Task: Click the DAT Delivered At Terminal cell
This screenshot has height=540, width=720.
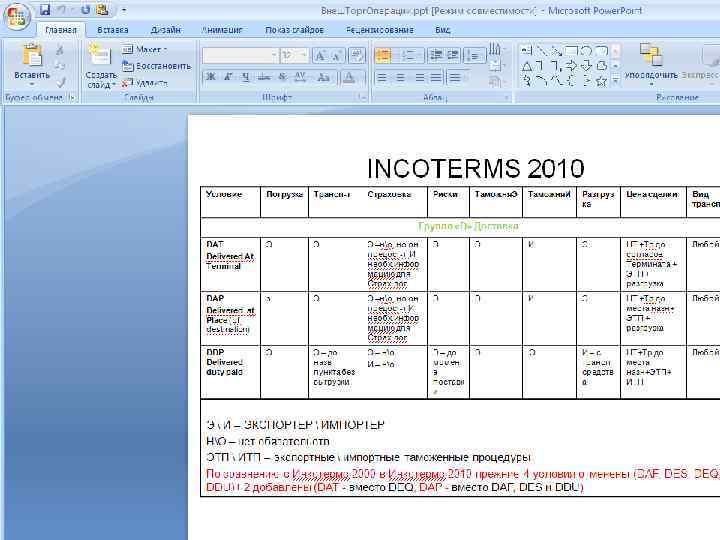Action: pos(231,264)
